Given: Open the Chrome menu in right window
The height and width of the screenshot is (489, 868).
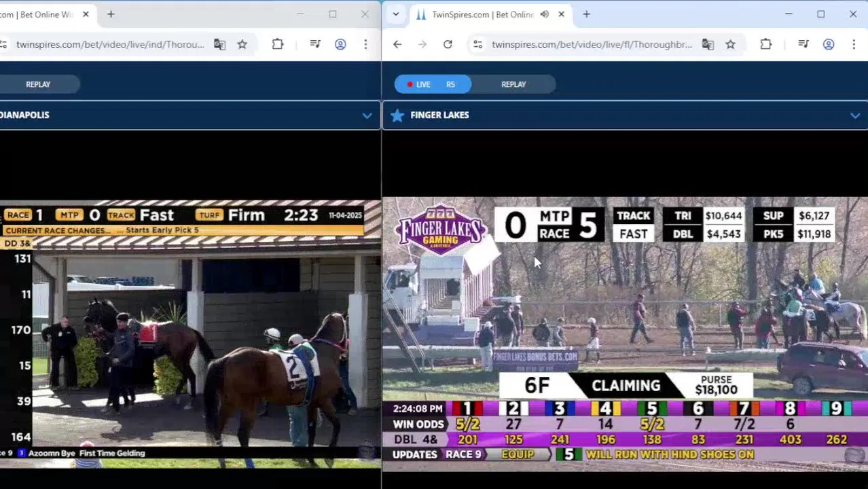Looking at the screenshot, I should click(854, 44).
